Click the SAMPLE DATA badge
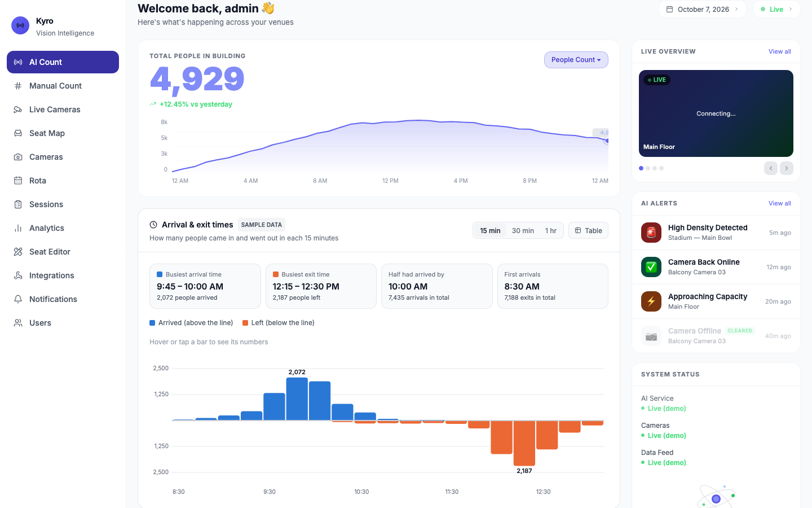 click(x=262, y=225)
